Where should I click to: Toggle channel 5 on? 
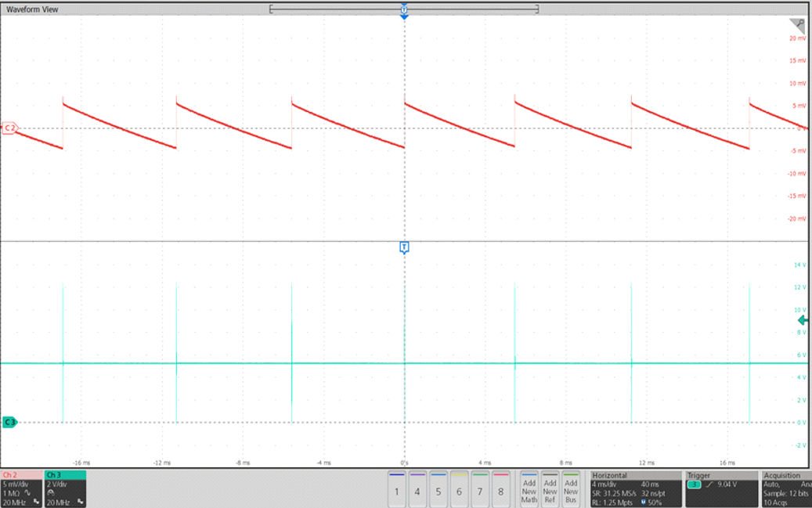click(x=438, y=488)
